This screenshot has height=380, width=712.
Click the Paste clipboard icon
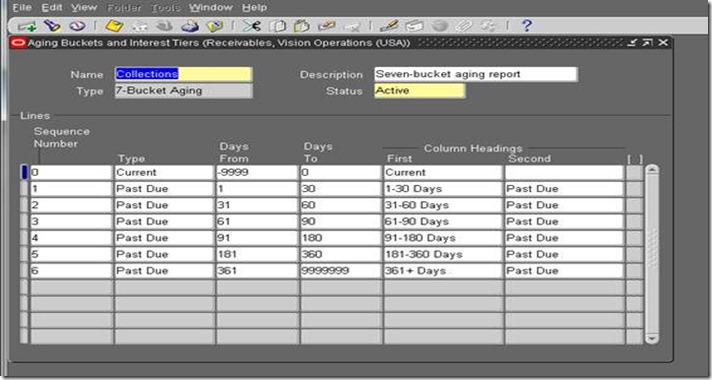tap(302, 26)
